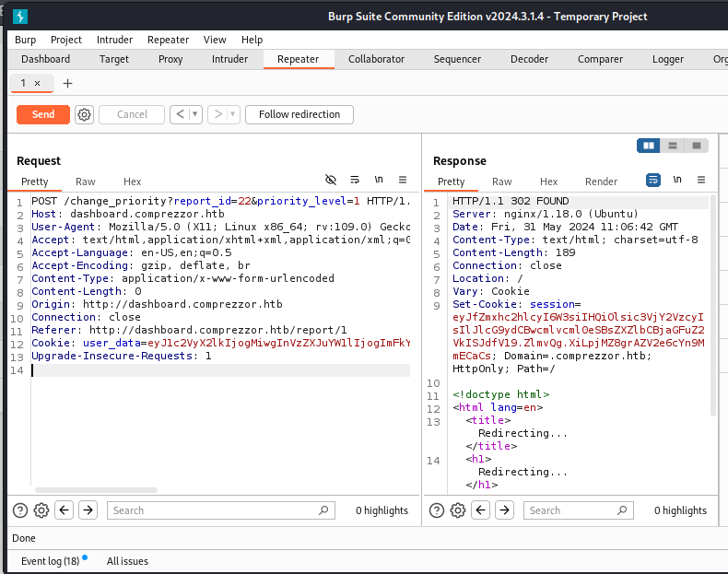Open the Repeater menu
The height and width of the screenshot is (574, 728).
point(168,40)
